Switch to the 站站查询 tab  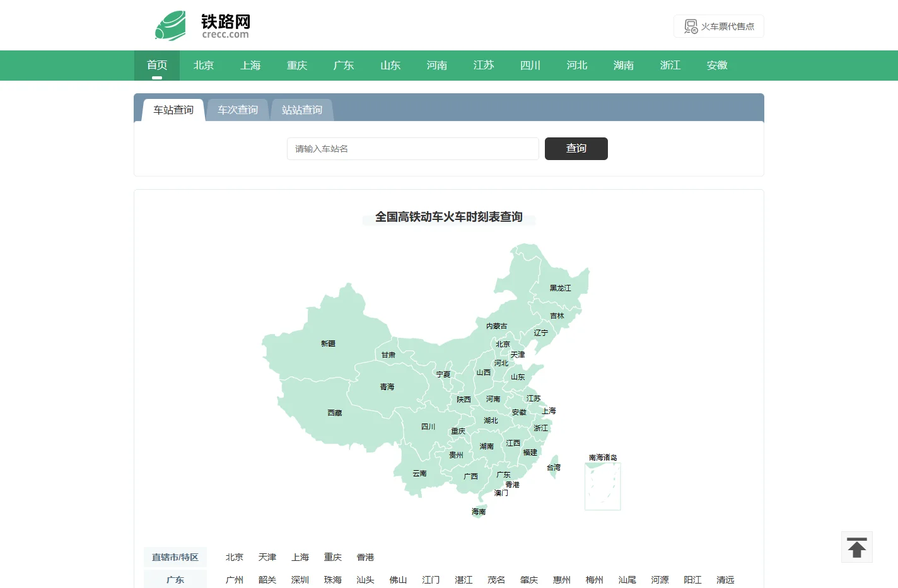pos(302,110)
